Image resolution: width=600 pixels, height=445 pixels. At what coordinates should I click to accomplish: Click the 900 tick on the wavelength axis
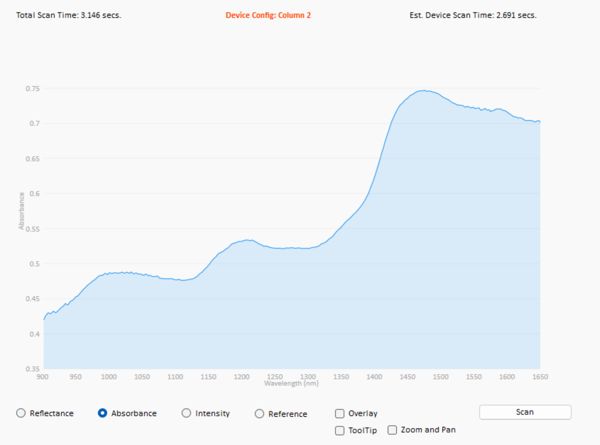tap(43, 377)
